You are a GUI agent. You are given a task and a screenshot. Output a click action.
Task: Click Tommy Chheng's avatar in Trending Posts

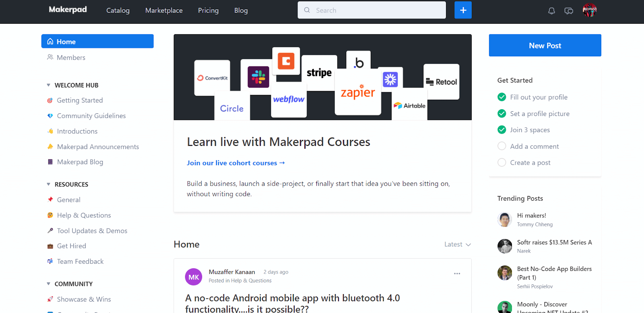pyautogui.click(x=505, y=220)
